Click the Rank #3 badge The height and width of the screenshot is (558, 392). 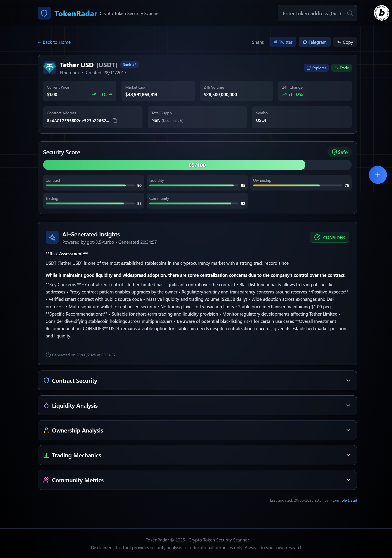(x=129, y=65)
